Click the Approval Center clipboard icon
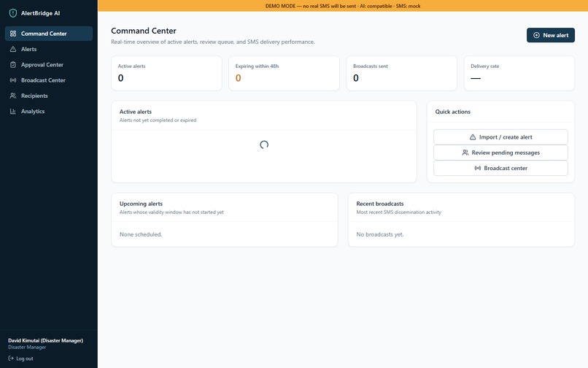Screen dimensions: 588x368 13,64
